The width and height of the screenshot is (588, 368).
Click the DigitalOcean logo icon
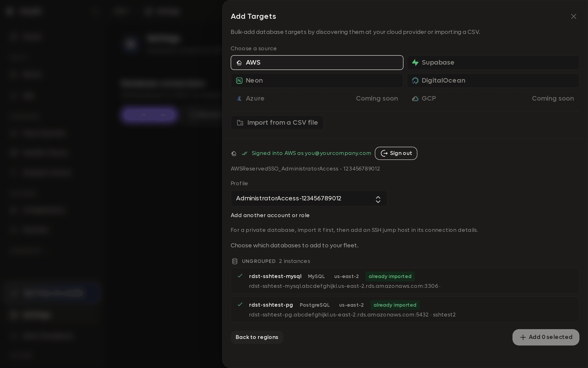point(415,80)
